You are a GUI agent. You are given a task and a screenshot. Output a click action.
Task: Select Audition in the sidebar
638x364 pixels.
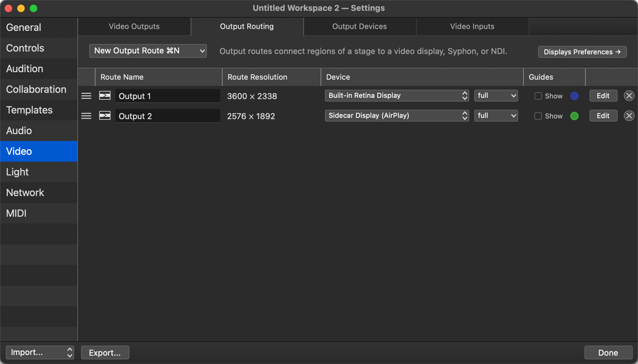39,69
